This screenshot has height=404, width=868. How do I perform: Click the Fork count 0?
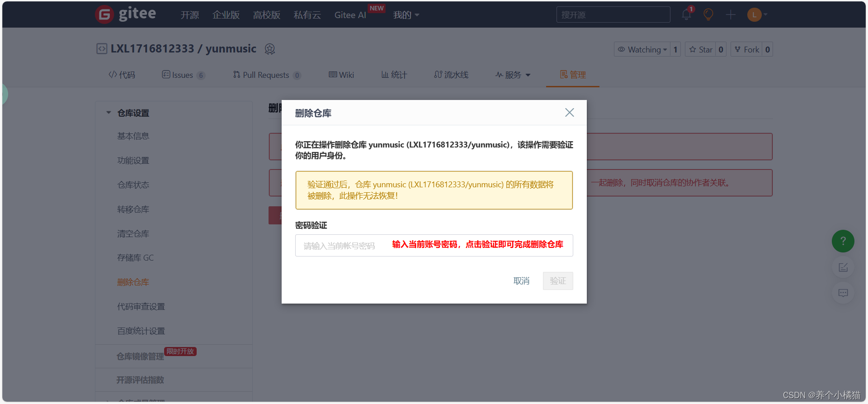tap(768, 49)
